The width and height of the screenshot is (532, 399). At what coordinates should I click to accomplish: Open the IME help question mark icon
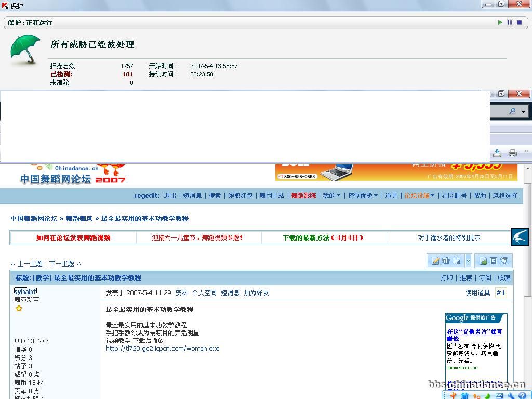pos(522,396)
